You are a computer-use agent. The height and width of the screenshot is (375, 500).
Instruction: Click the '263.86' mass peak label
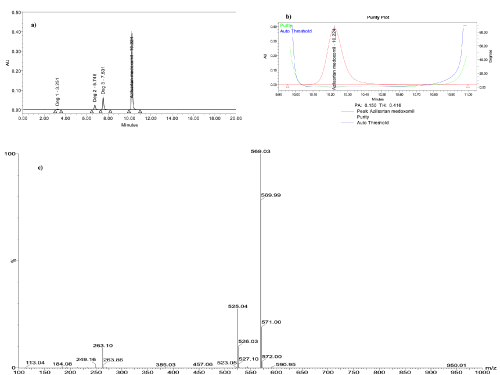113,360
